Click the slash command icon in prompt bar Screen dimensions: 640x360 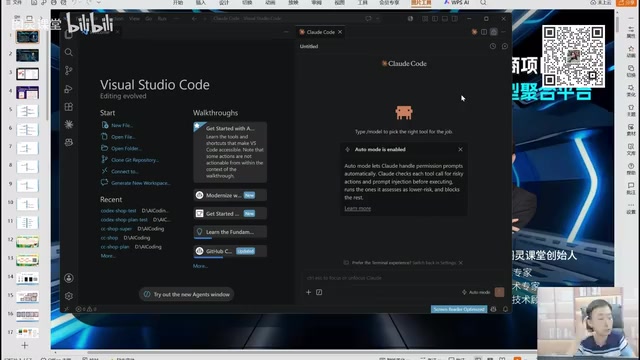pos(319,292)
